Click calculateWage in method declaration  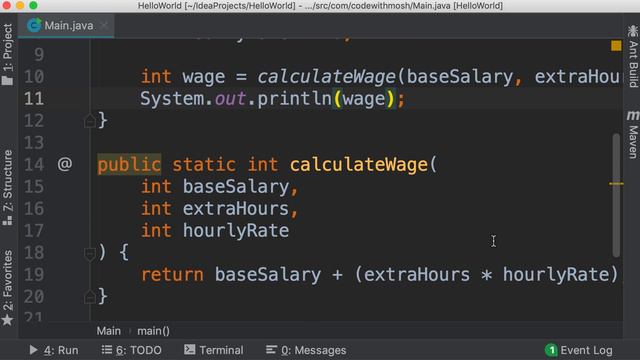[359, 164]
